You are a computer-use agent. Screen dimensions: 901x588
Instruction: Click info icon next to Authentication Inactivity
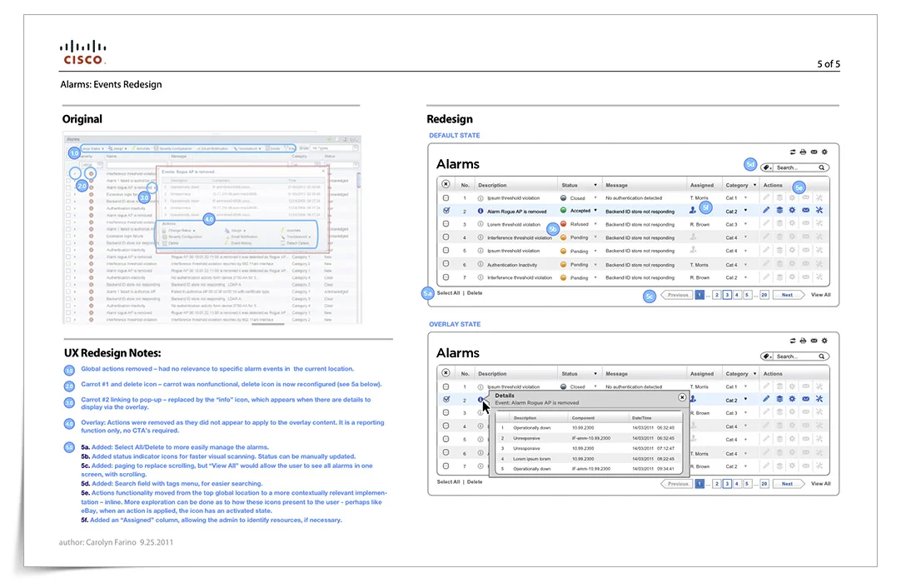click(480, 264)
